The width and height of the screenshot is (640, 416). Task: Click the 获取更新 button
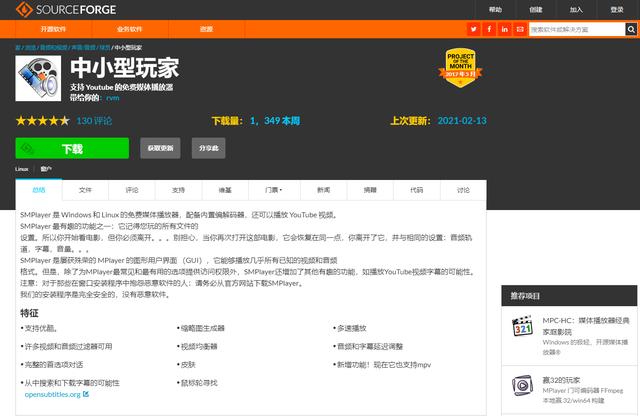(x=160, y=148)
